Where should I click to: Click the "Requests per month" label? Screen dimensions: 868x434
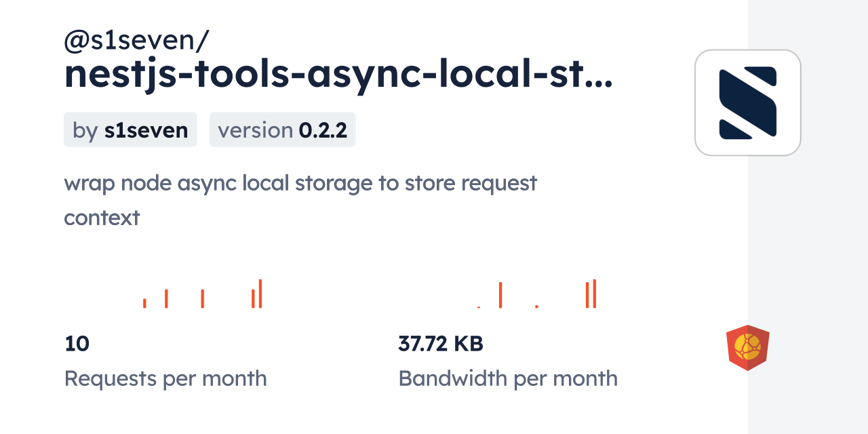coord(165,378)
